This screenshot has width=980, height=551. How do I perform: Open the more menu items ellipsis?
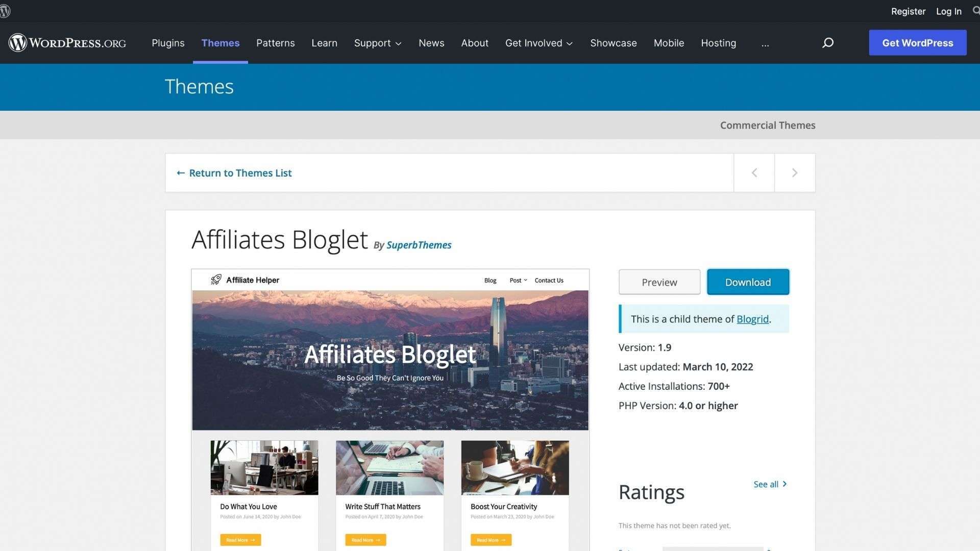765,43
